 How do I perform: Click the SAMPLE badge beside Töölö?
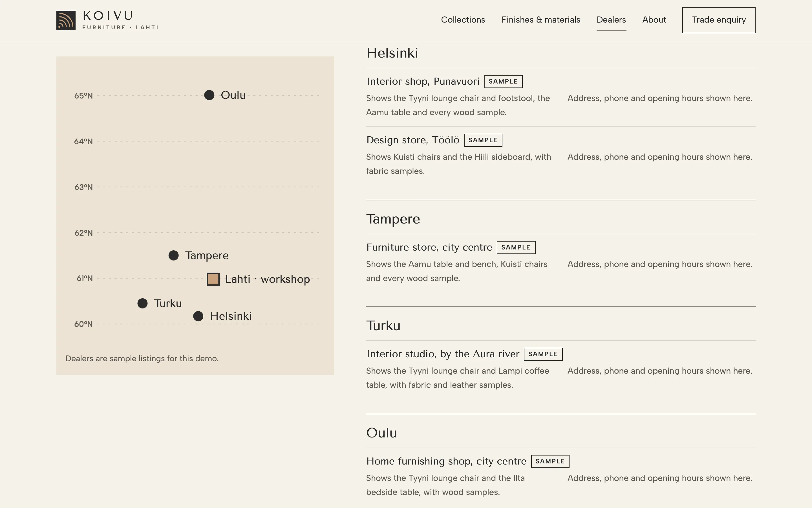(x=483, y=140)
